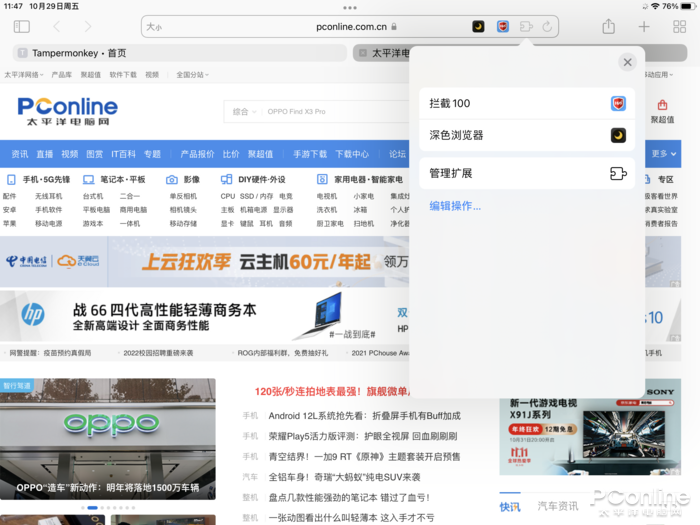Open the extensions puzzle icon in address bar
Viewport: 700px width, 525px height.
[x=526, y=27]
